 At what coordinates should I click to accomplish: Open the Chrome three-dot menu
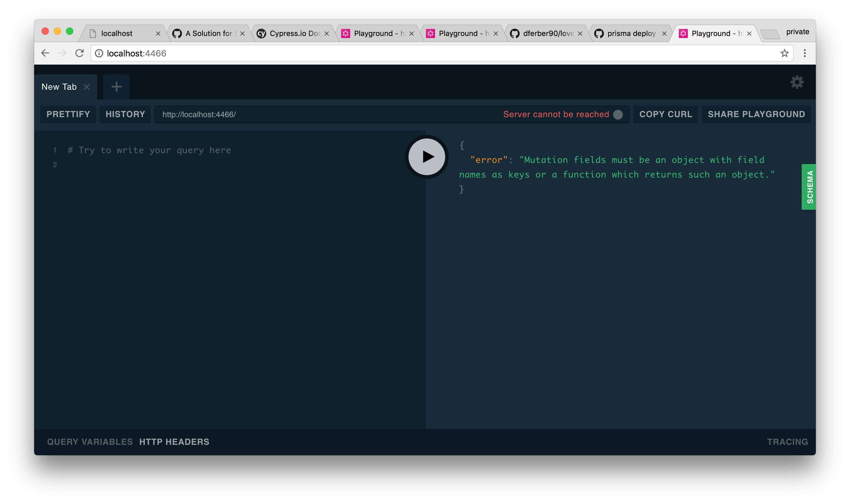[805, 53]
